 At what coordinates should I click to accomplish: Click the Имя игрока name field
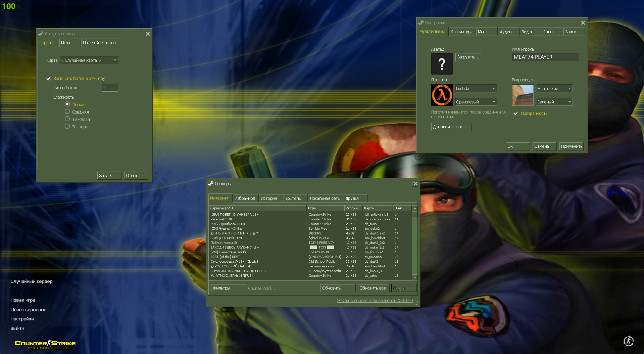[545, 57]
